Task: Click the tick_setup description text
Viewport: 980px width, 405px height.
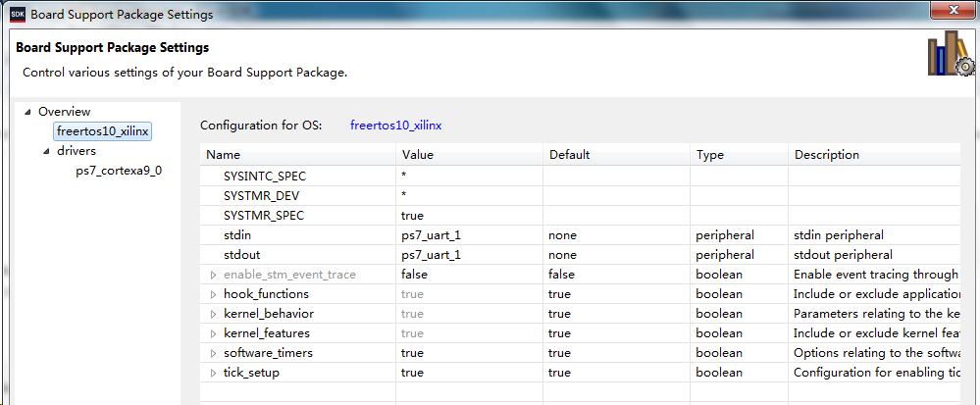Action: click(877, 373)
